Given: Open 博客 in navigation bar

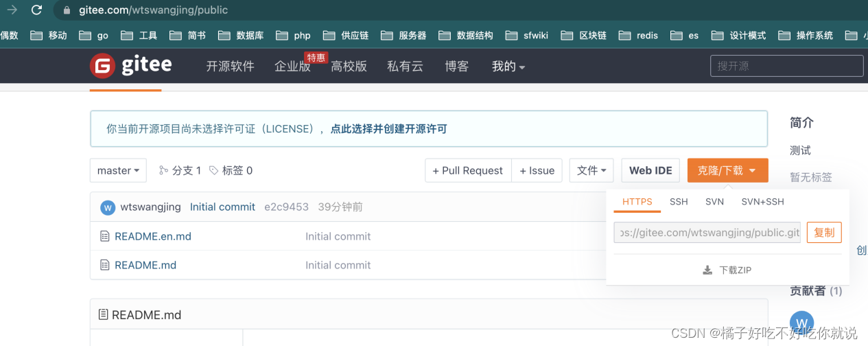Looking at the screenshot, I should 457,67.
